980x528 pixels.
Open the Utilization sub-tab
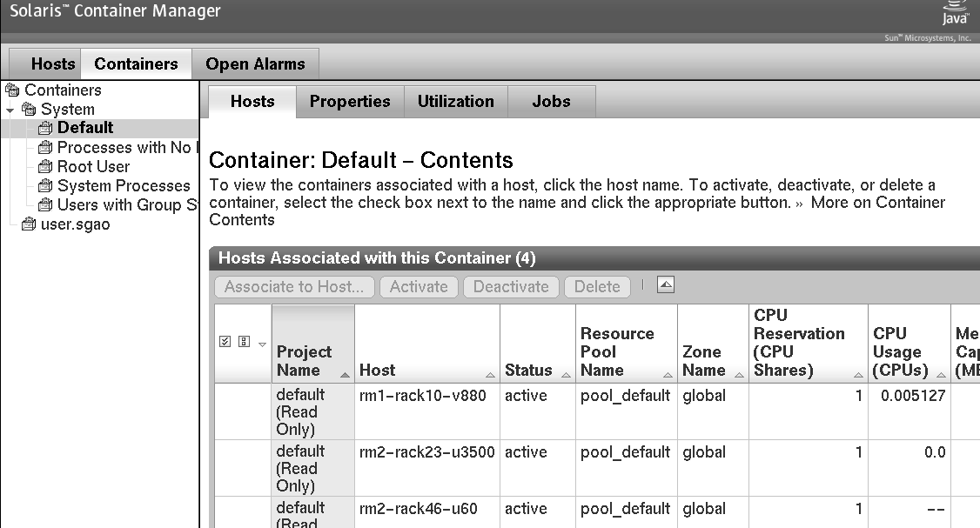pyautogui.click(x=456, y=102)
